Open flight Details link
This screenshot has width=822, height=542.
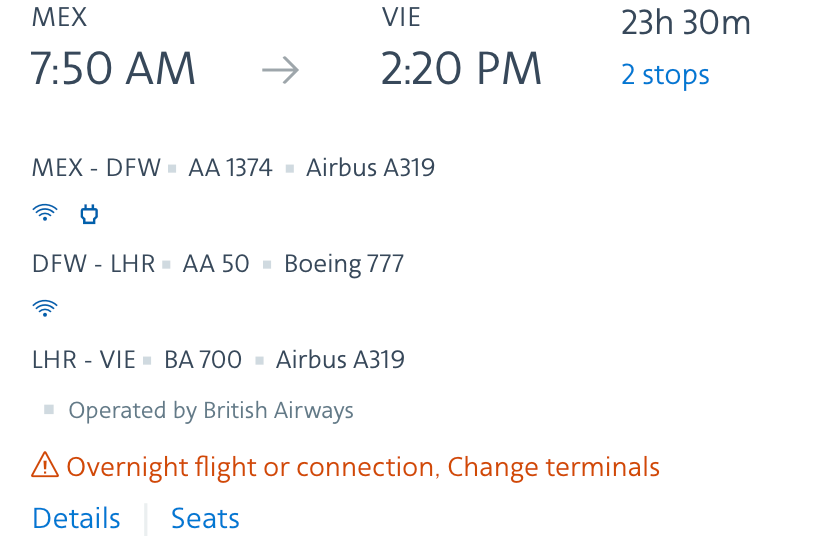click(77, 518)
